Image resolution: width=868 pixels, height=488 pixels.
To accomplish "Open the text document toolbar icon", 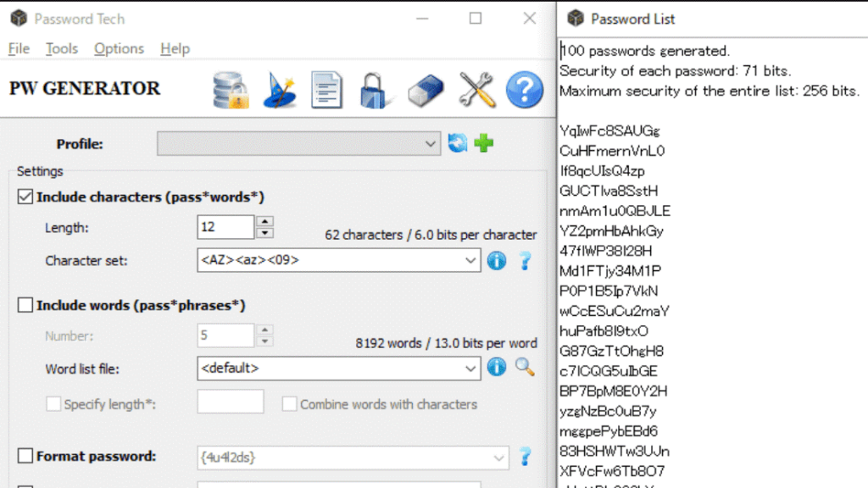I will 326,90.
